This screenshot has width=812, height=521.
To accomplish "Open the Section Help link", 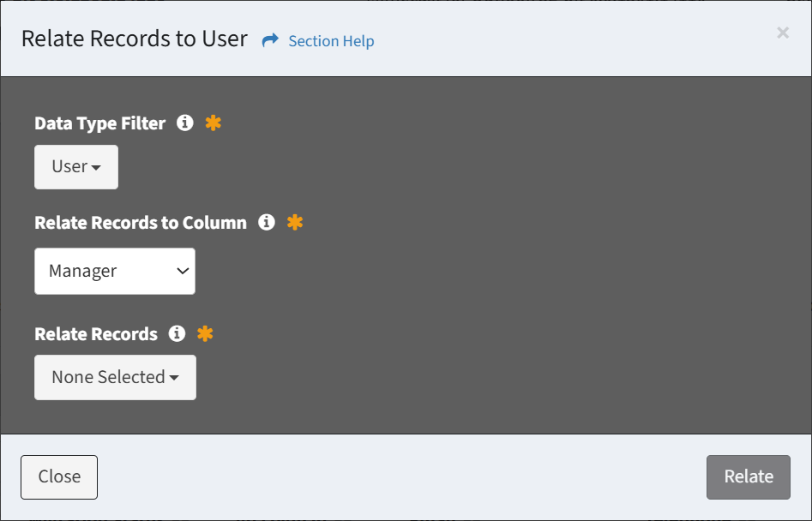I will pos(331,41).
